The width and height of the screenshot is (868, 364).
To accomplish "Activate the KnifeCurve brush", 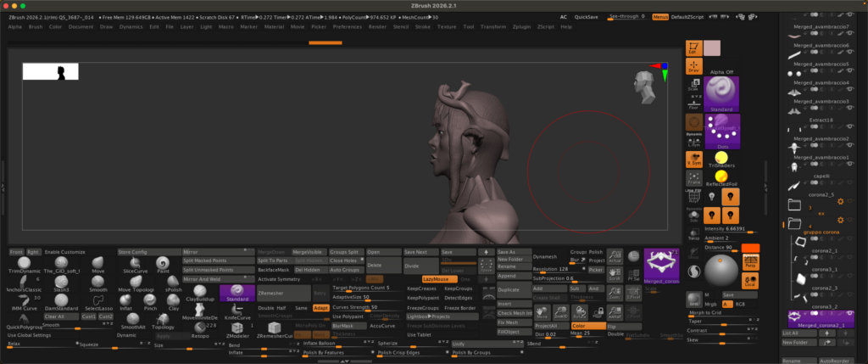I will tap(237, 312).
